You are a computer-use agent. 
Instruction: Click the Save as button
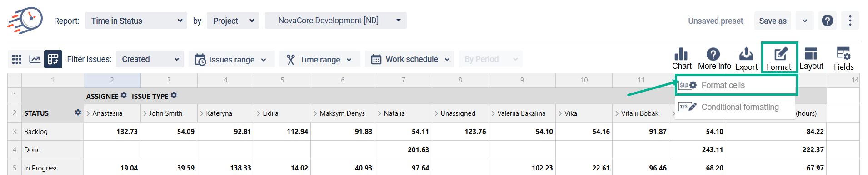point(773,21)
